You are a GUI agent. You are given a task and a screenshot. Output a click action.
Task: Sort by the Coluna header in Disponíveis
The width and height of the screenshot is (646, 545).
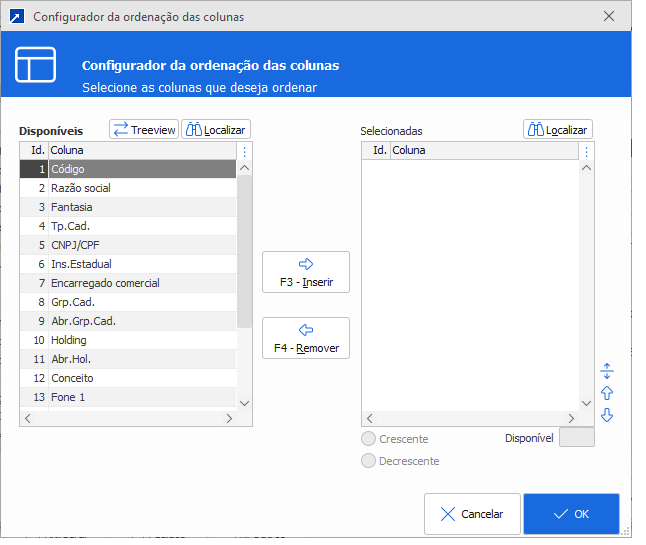(140, 150)
